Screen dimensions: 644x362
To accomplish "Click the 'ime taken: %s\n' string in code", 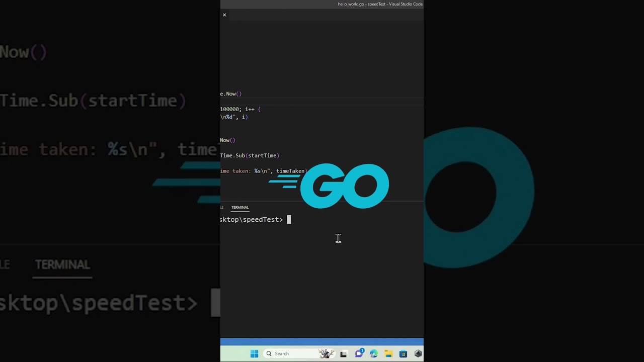I will [245, 171].
